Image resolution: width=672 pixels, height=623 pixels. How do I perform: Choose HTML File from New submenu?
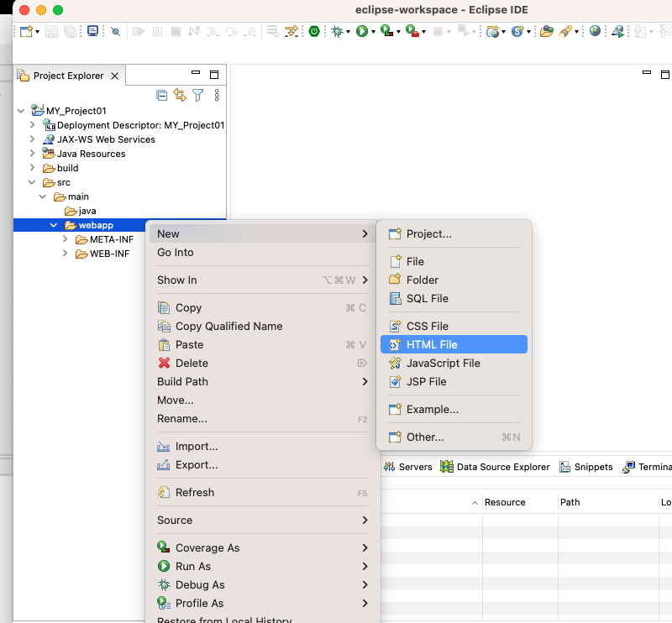[454, 344]
